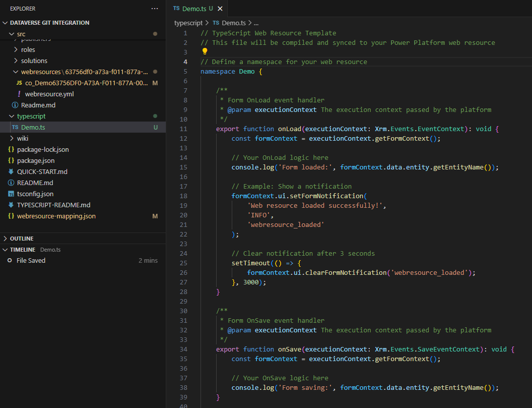Click the markdown arrow icon of QUICK-START.md
This screenshot has height=408, width=532.
[11, 171]
